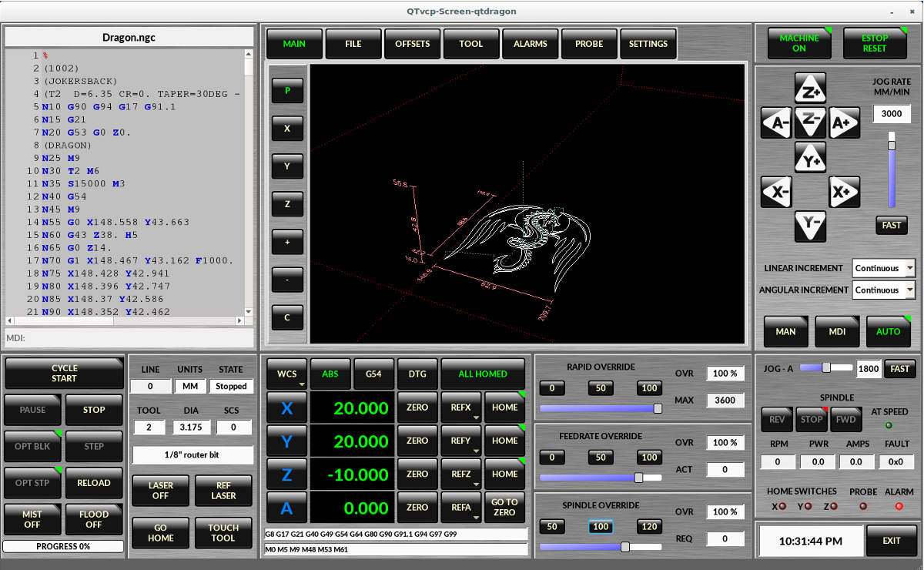Open the OFFSETS tab

click(413, 44)
